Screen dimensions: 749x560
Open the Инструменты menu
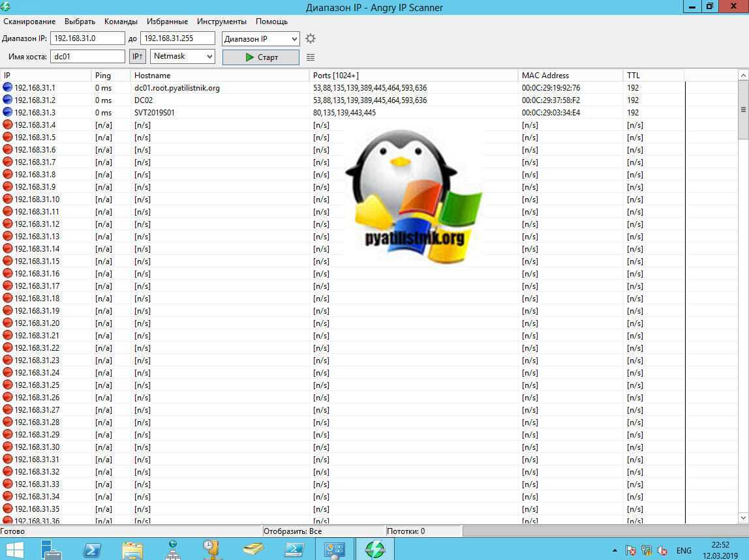pos(222,22)
